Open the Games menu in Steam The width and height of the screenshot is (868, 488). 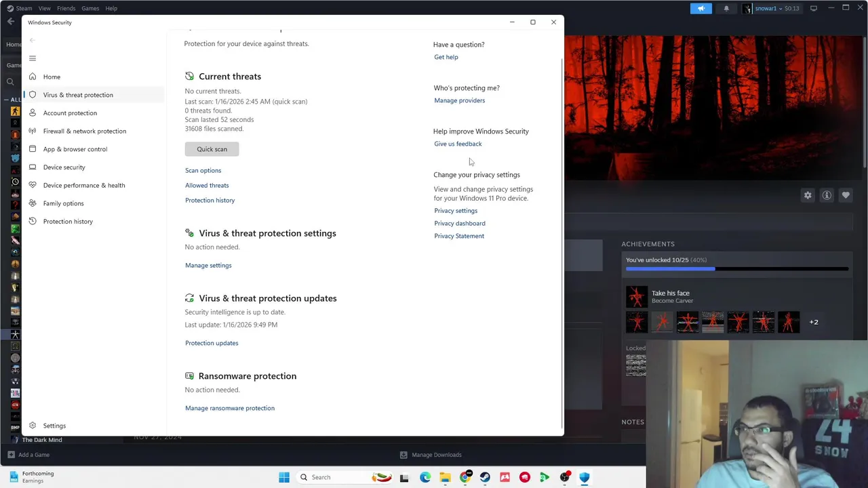(90, 8)
